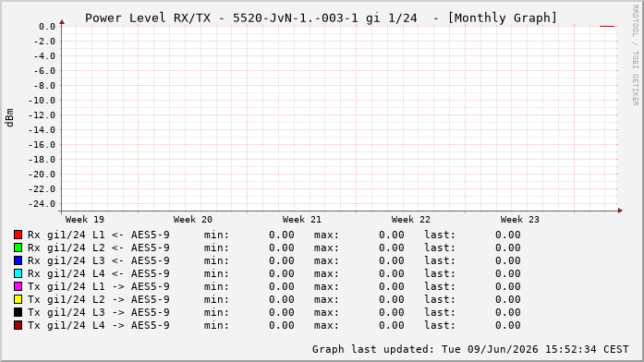
Task: Click the last value of Rx L1 row
Action: point(507,235)
